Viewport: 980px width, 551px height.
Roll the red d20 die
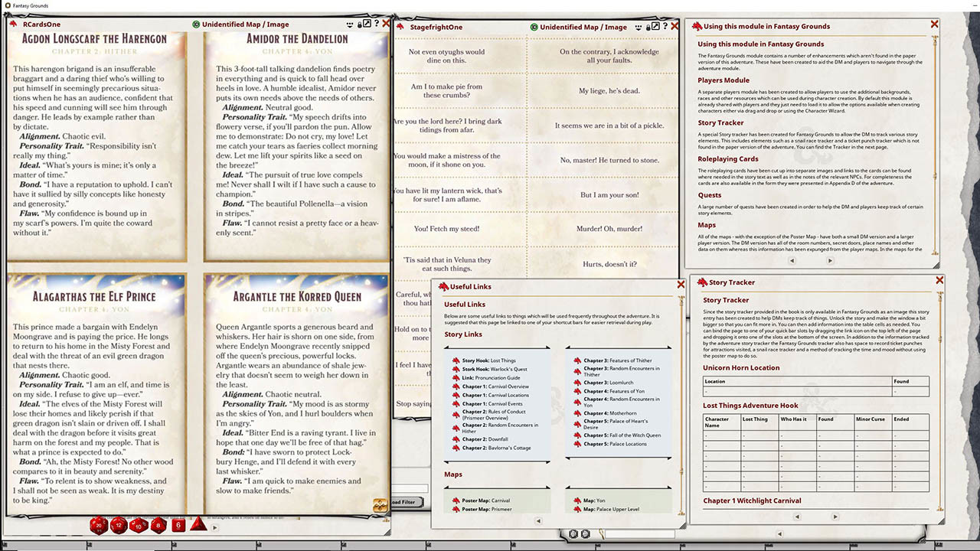tap(98, 526)
